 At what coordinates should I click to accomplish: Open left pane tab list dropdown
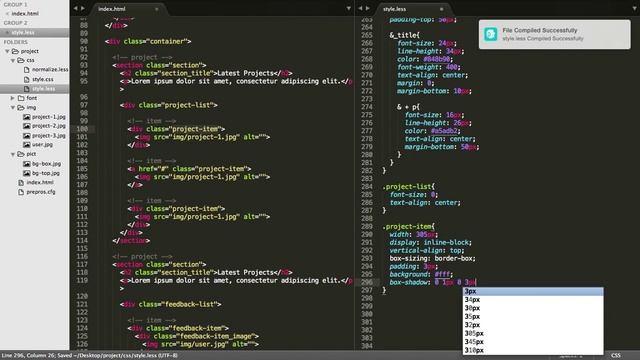349,8
